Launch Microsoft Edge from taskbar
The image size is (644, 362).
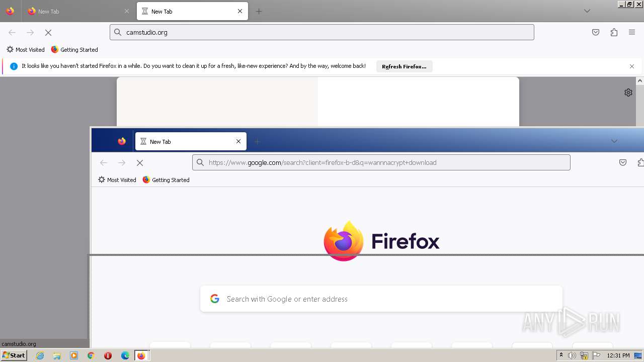pyautogui.click(x=125, y=355)
